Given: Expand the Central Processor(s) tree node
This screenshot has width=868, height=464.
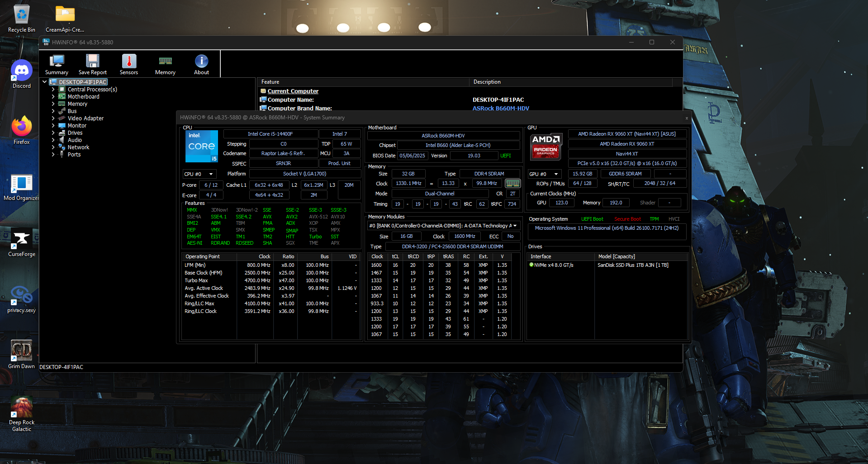Looking at the screenshot, I should (53, 89).
